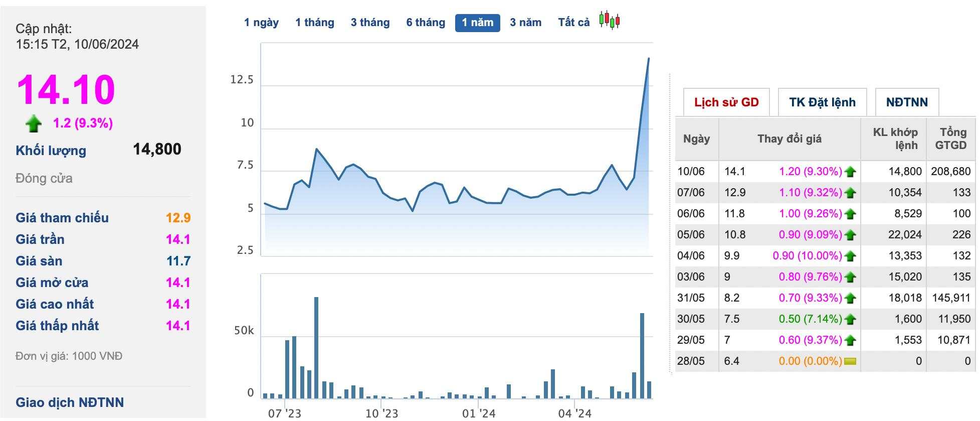Click up arrow in the 04/06 row
The image size is (980, 421).
(x=850, y=256)
